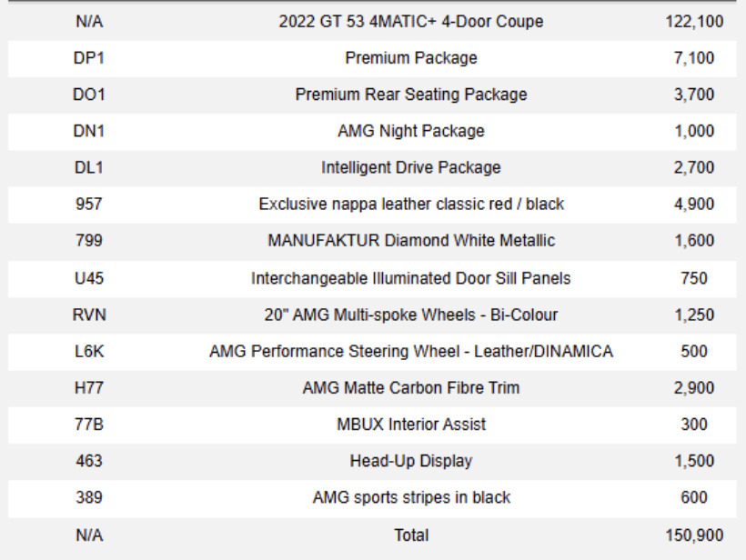The height and width of the screenshot is (560, 746).
Task: Click the AMG Matte Carbon Fibre Trim price 2,900
Action: (x=694, y=388)
